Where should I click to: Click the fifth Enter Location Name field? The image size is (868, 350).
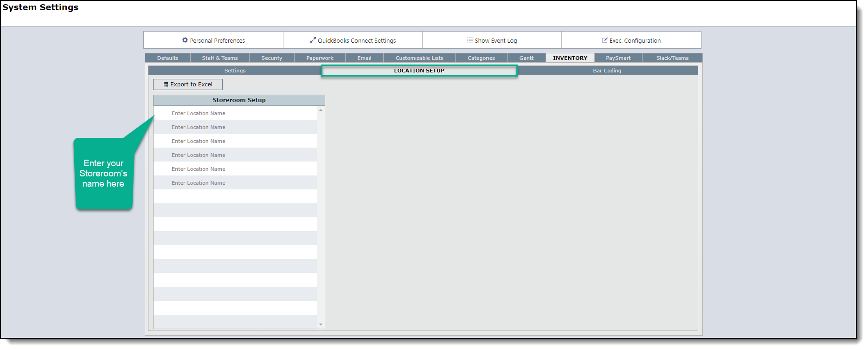[235, 169]
